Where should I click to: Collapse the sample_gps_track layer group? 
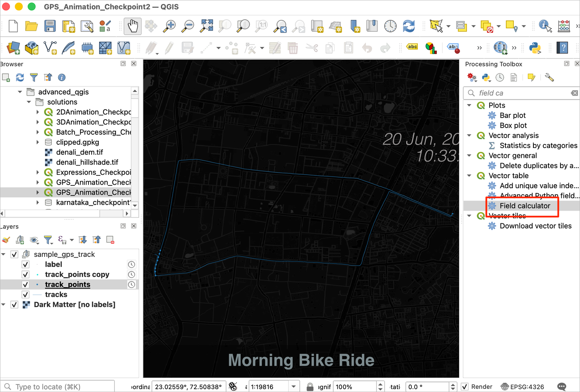click(4, 254)
